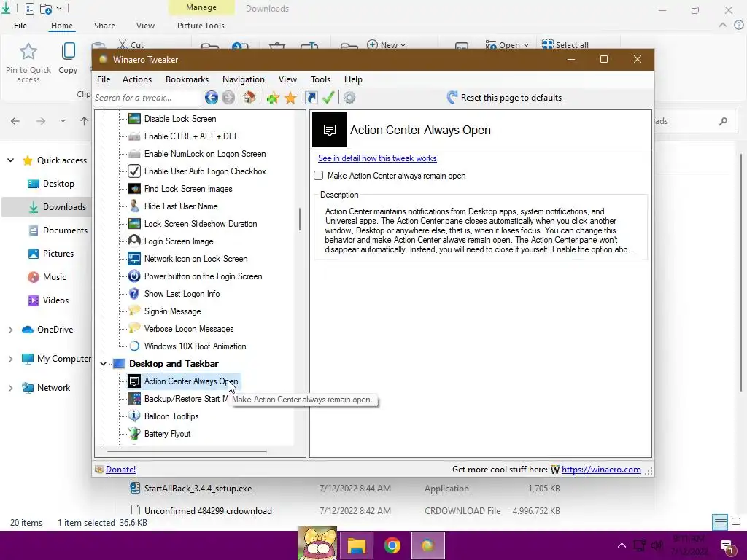This screenshot has width=747, height=560.
Task: Select StartAllBack_3.4.4_setup.exe file in Explorer
Action: pos(198,489)
